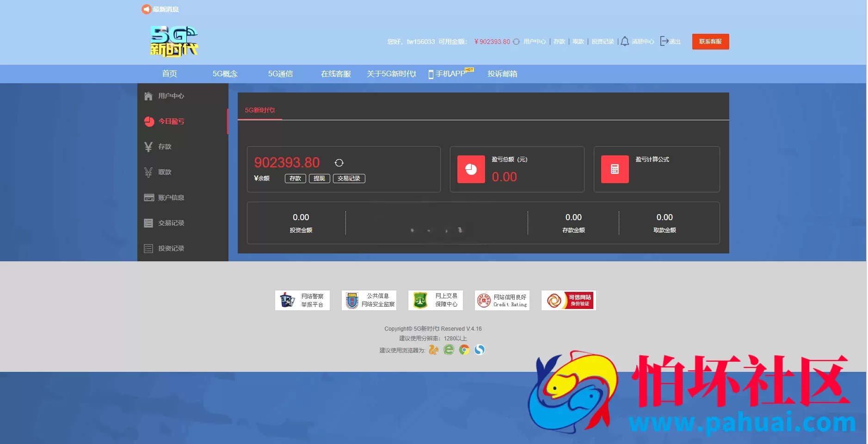Click the red calculator 盈亏计算公式 icon
This screenshot has height=444, width=868.
tap(615, 169)
